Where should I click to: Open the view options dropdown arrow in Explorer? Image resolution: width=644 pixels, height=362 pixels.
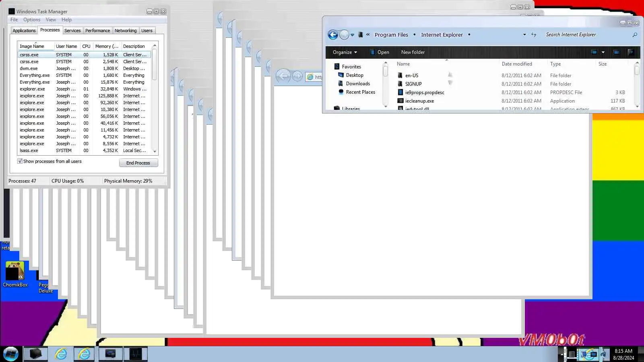point(603,52)
